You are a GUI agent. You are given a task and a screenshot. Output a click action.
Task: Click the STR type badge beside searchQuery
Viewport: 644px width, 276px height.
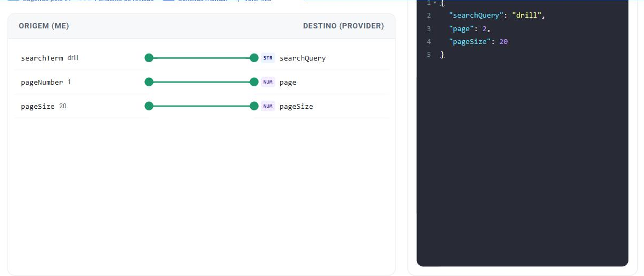pos(268,58)
